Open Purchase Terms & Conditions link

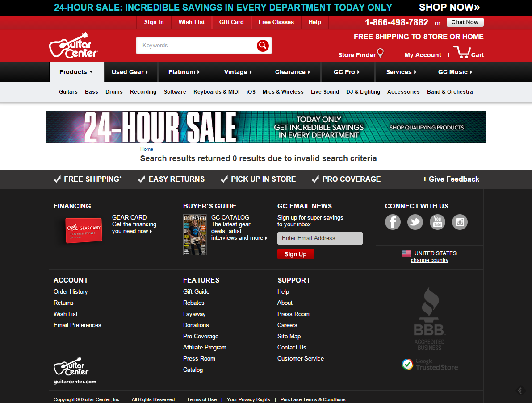point(313,399)
